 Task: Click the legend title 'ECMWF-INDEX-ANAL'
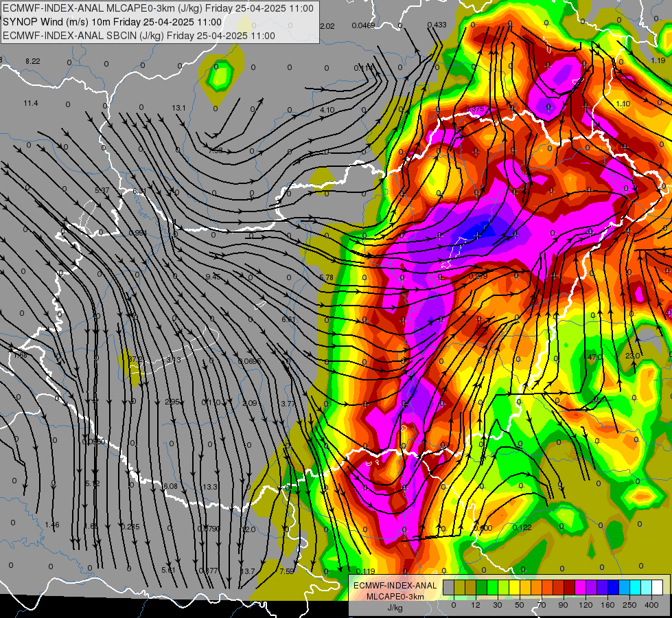pos(395,586)
